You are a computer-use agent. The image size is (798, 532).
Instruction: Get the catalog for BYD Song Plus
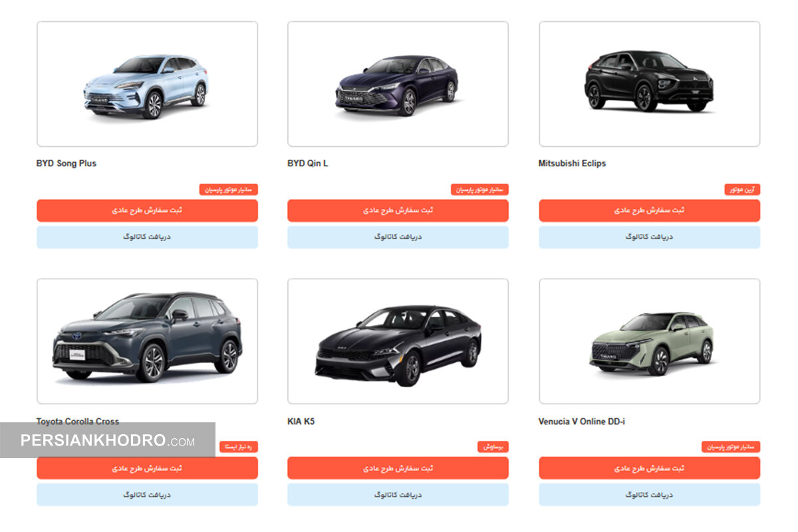click(x=147, y=237)
